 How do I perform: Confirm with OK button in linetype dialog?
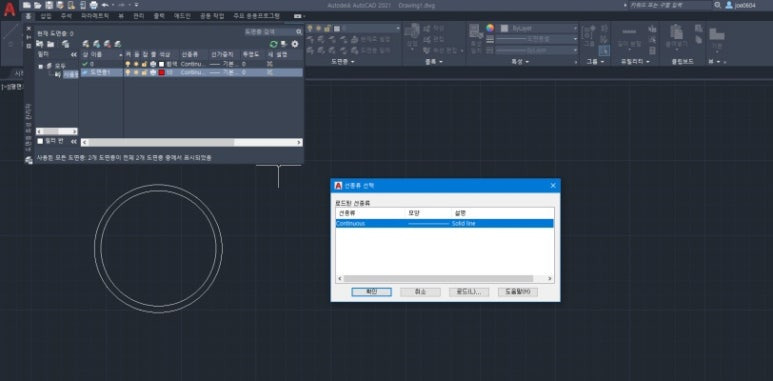[371, 292]
